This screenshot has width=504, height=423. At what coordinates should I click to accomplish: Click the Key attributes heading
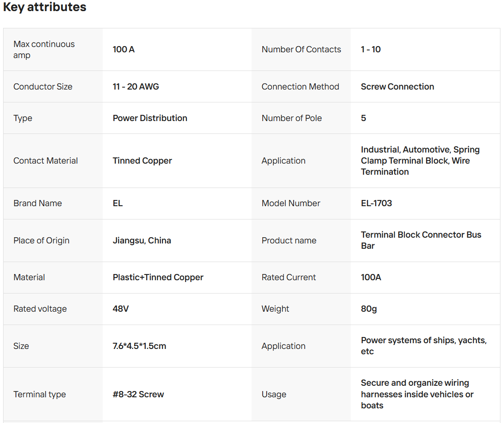coord(45,8)
